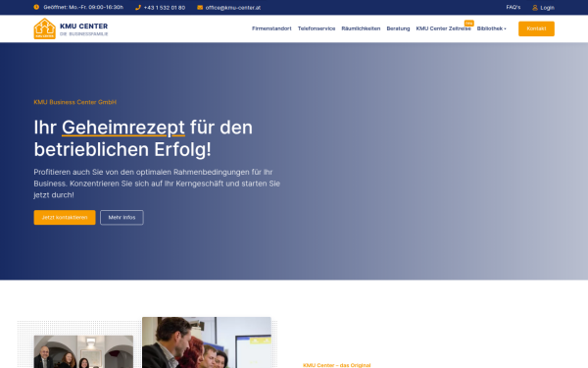Click the user icon beside Login
588x368 pixels.
tap(535, 8)
